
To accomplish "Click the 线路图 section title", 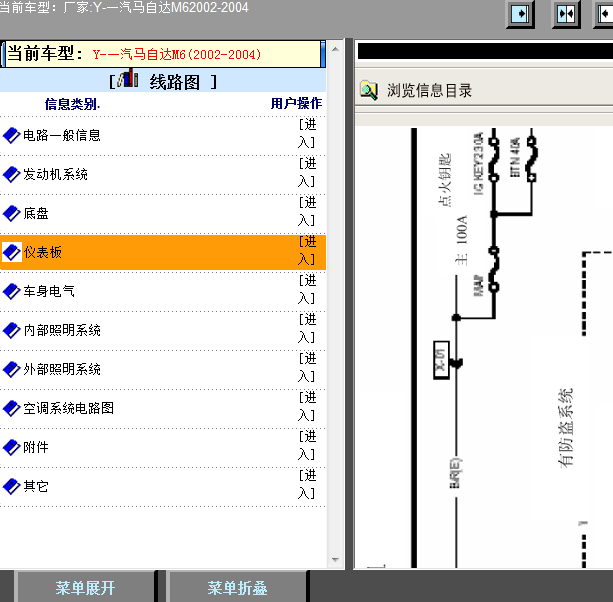I will click(x=174, y=82).
